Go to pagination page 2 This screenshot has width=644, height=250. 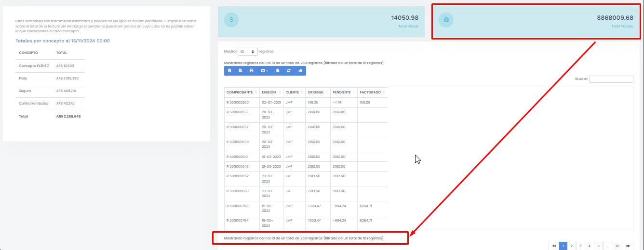coord(571,246)
